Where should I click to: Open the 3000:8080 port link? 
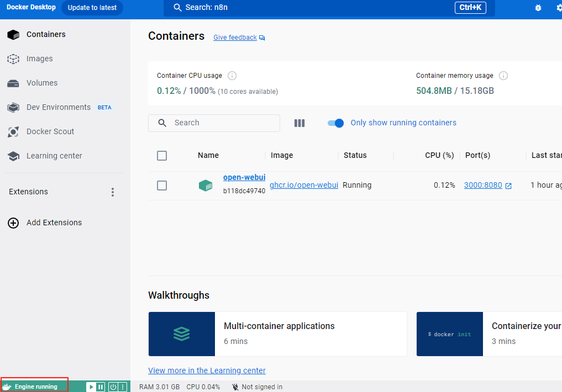point(483,185)
